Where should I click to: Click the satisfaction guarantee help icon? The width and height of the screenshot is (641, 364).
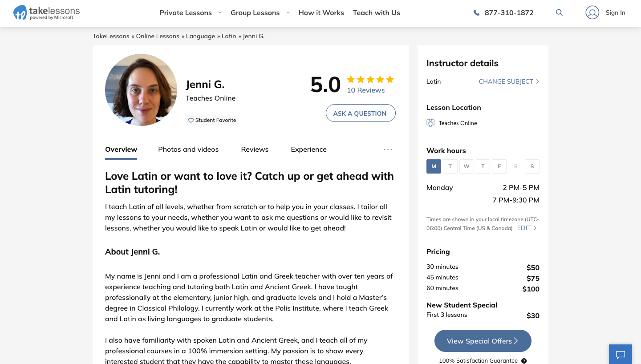(x=524, y=361)
